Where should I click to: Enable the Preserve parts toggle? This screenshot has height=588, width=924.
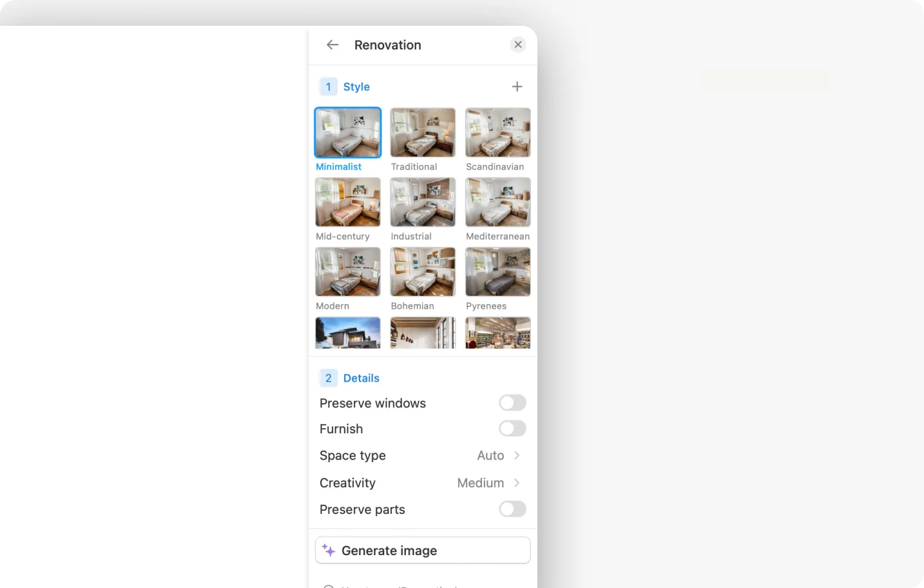coord(513,509)
